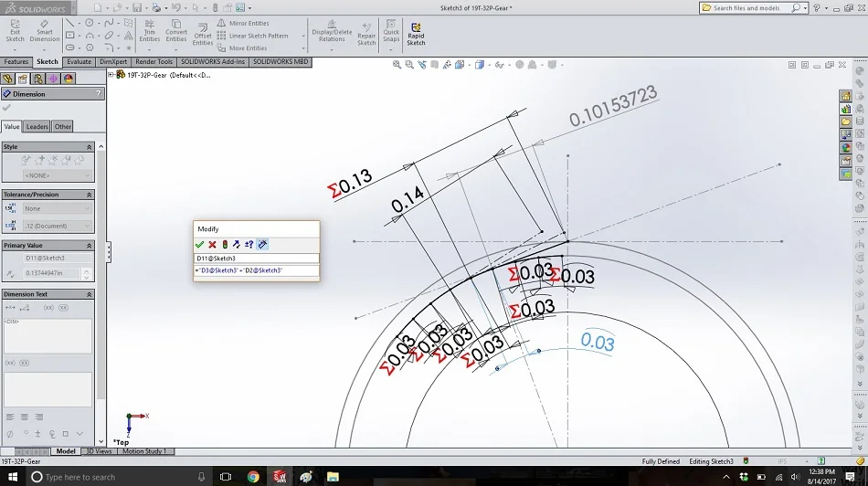
Task: Switch to the Features tab
Action: [16, 62]
